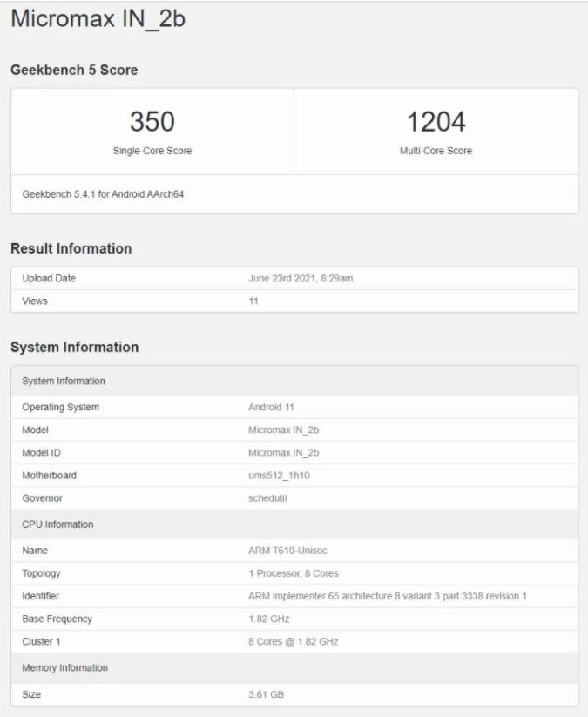
Task: Click the large System Information section heading
Action: pos(75,347)
